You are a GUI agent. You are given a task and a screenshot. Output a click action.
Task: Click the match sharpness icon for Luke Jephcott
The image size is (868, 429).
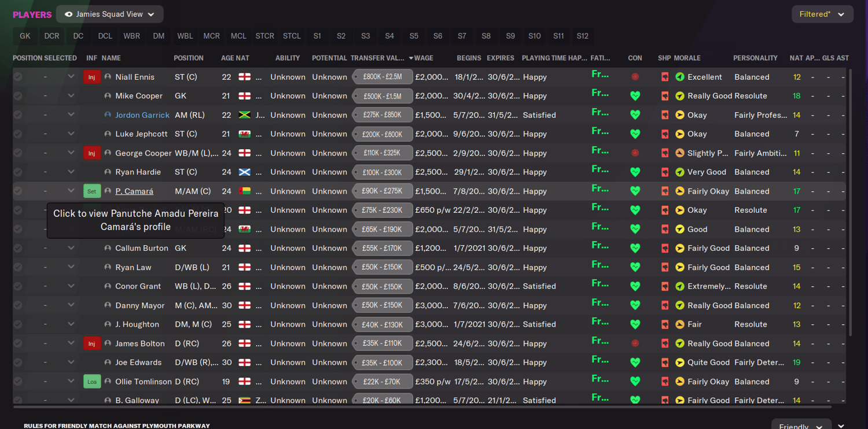(x=665, y=134)
